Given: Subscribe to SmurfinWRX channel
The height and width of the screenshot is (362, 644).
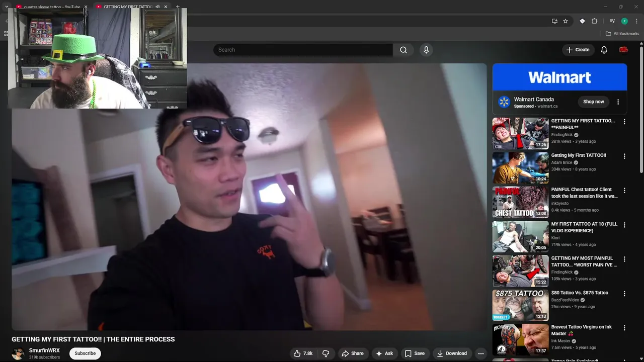Looking at the screenshot, I should [85, 353].
